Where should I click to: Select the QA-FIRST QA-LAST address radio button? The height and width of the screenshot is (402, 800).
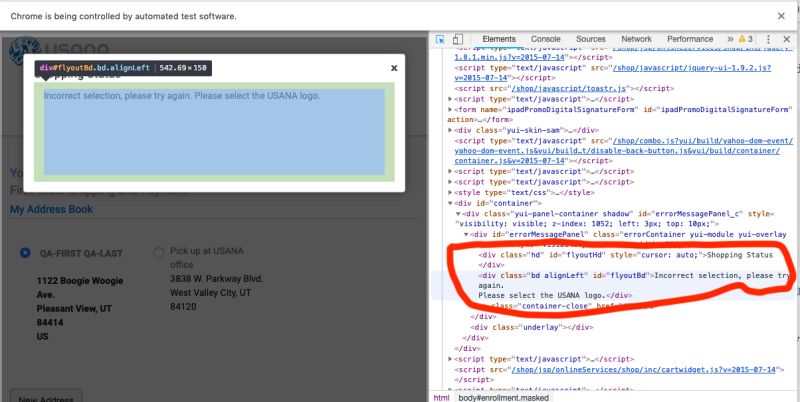point(24,253)
